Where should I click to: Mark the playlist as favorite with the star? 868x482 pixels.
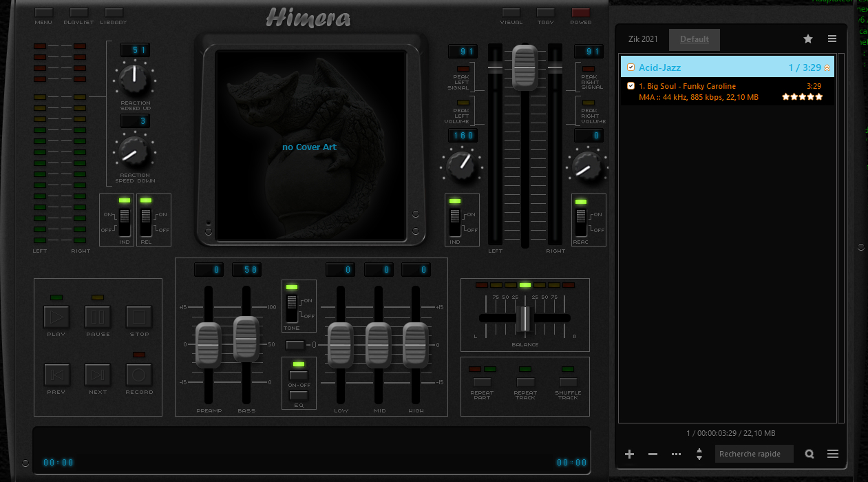point(807,39)
